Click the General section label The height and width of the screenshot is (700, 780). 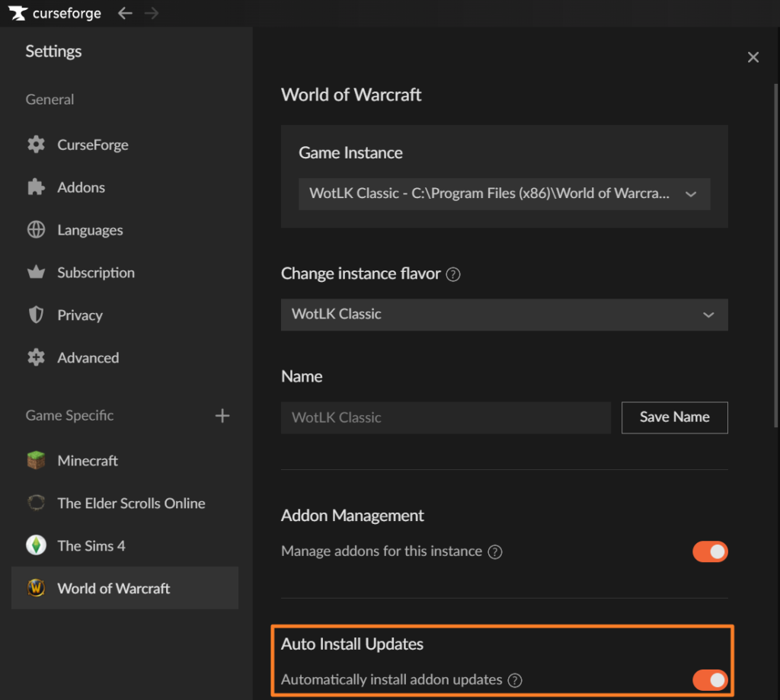click(x=50, y=100)
